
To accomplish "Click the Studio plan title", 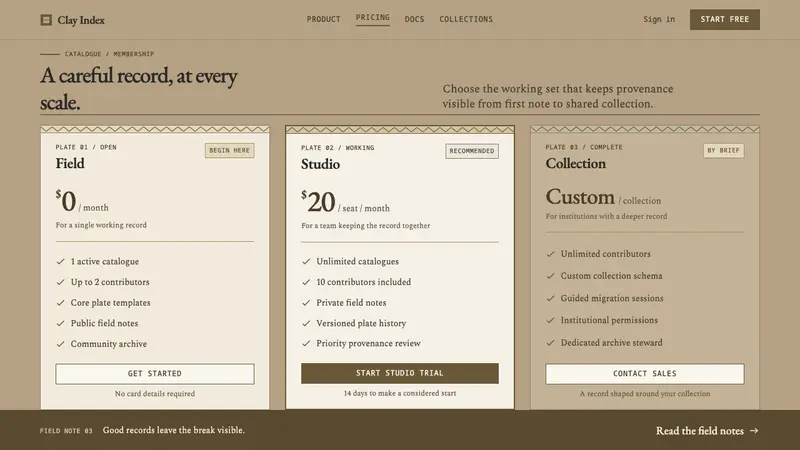I will pos(320,164).
